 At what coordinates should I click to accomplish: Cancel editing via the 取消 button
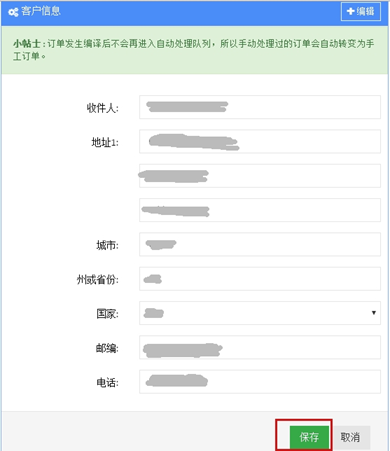pos(350,437)
